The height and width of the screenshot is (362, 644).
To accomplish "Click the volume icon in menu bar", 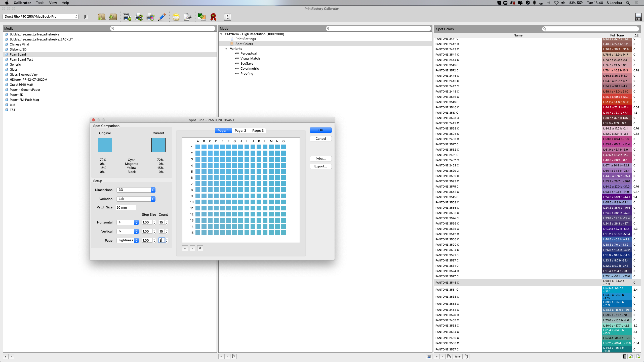I will [x=563, y=3].
